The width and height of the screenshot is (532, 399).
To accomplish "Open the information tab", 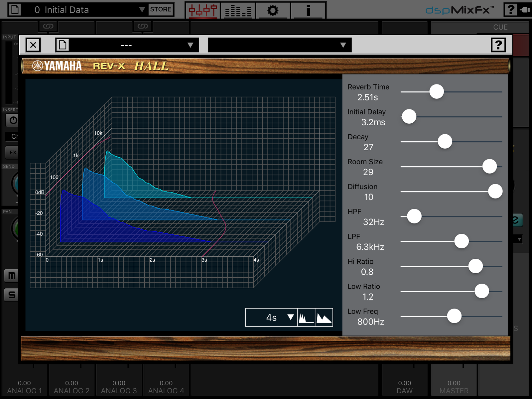I will click(308, 10).
